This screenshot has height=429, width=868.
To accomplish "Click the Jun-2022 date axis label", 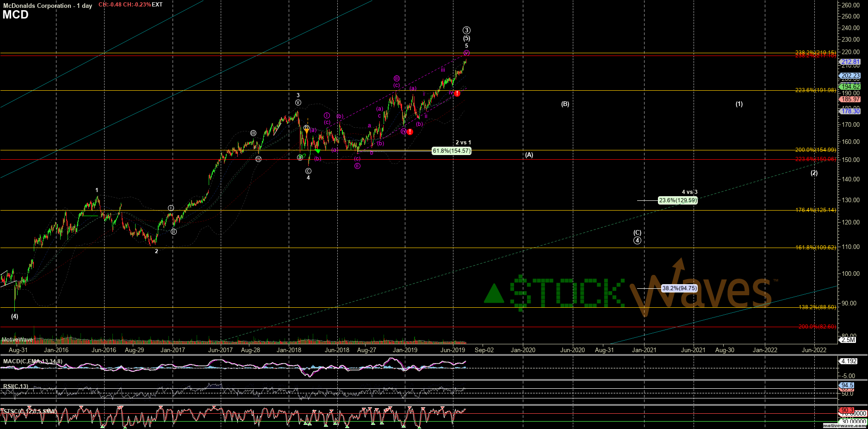I will coord(814,350).
